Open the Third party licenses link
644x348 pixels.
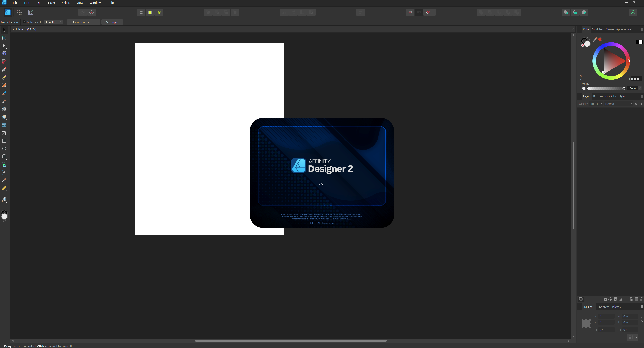click(x=326, y=223)
